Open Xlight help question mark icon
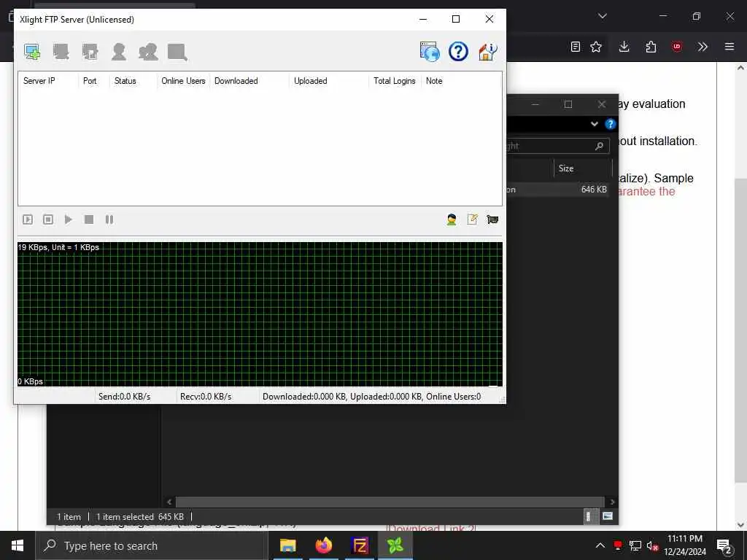This screenshot has width=747, height=560. [458, 52]
